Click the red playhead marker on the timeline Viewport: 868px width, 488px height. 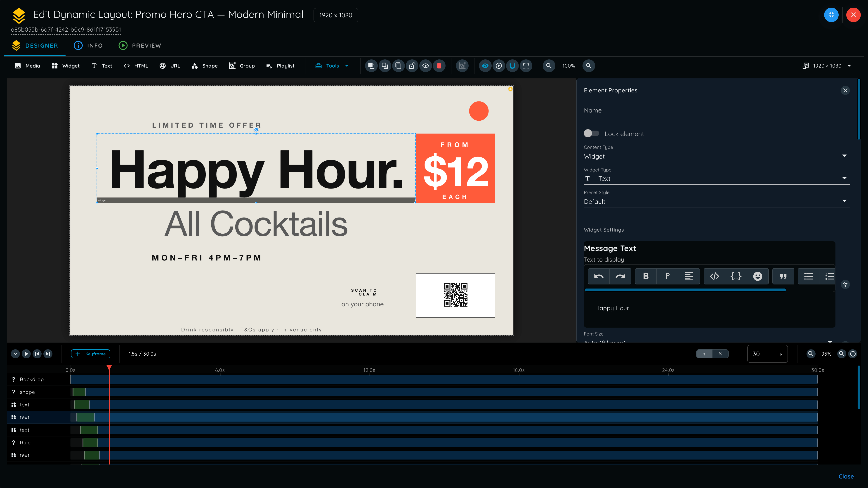point(109,367)
